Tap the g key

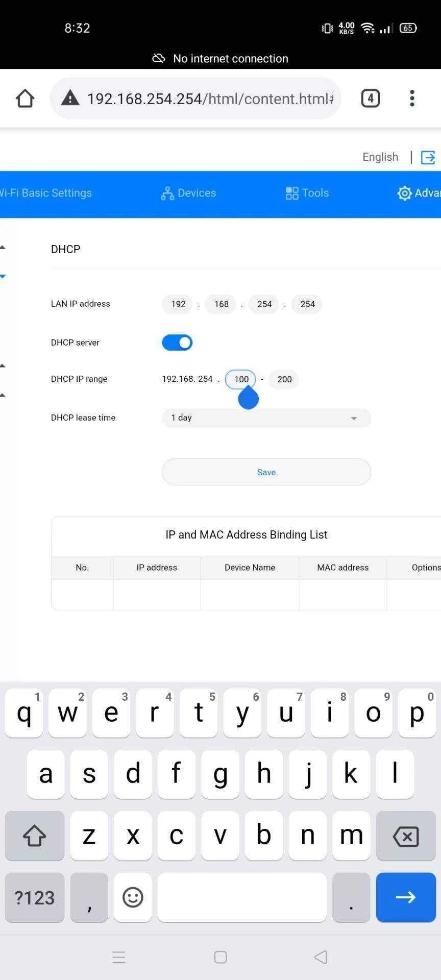pyautogui.click(x=220, y=774)
